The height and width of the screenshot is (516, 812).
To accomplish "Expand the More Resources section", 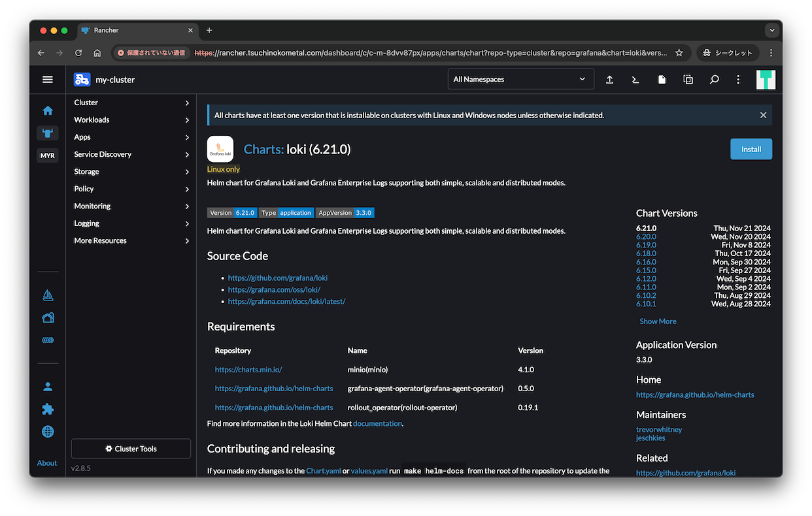I will click(x=131, y=240).
